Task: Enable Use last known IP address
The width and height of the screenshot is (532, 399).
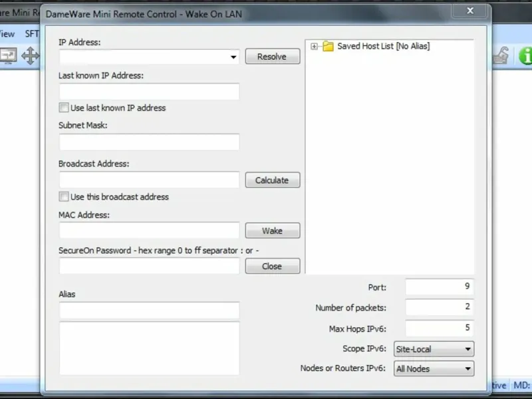Action: pyautogui.click(x=63, y=108)
